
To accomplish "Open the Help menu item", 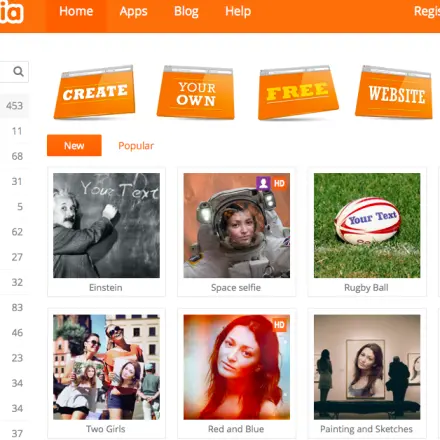I will pos(238,11).
